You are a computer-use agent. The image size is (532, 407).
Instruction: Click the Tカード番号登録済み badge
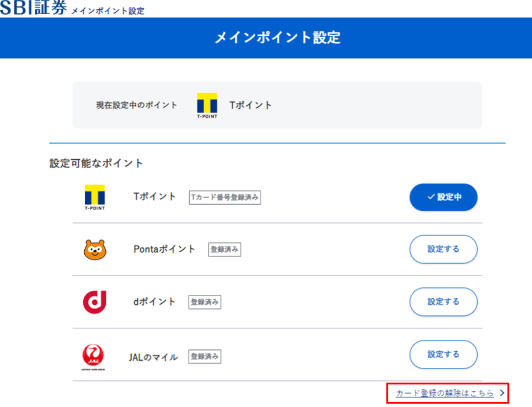pyautogui.click(x=225, y=197)
